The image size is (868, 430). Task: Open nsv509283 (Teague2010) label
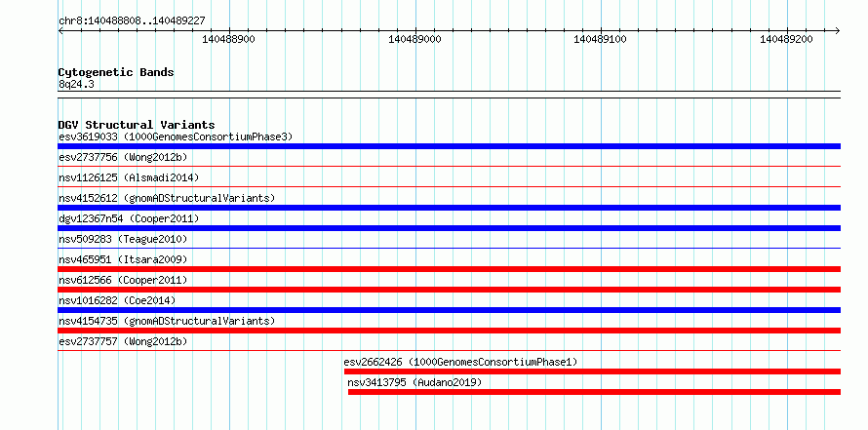click(x=123, y=239)
